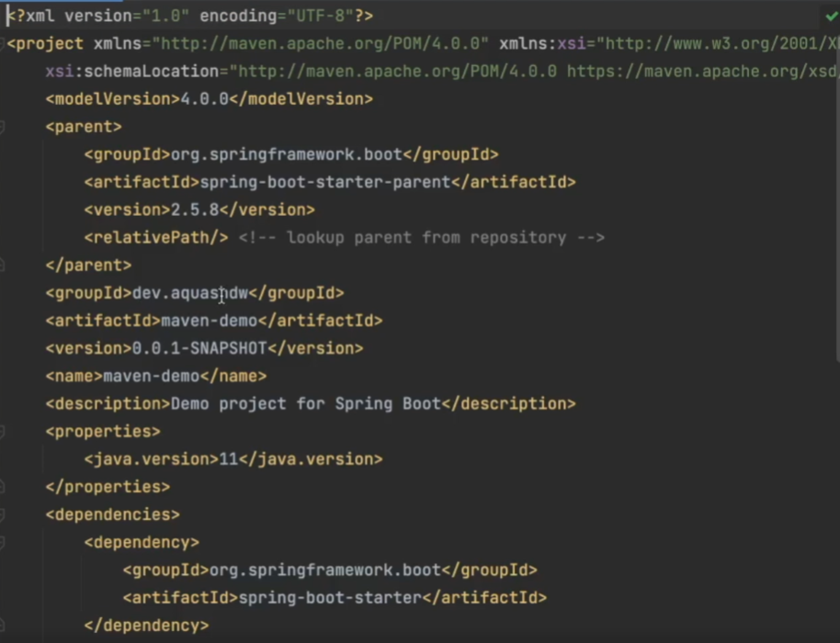Click org.springframework.boot inside the dependency block
840x643 pixels.
pos(325,570)
